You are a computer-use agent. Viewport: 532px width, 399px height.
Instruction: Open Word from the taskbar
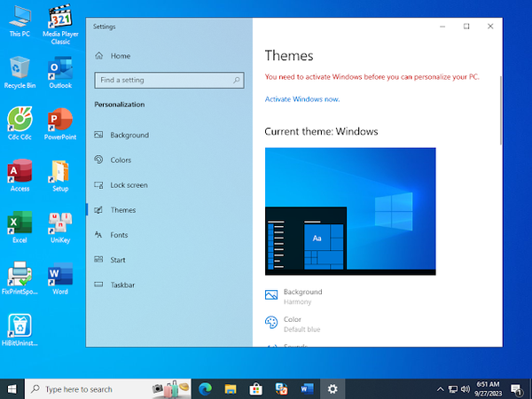[307, 389]
